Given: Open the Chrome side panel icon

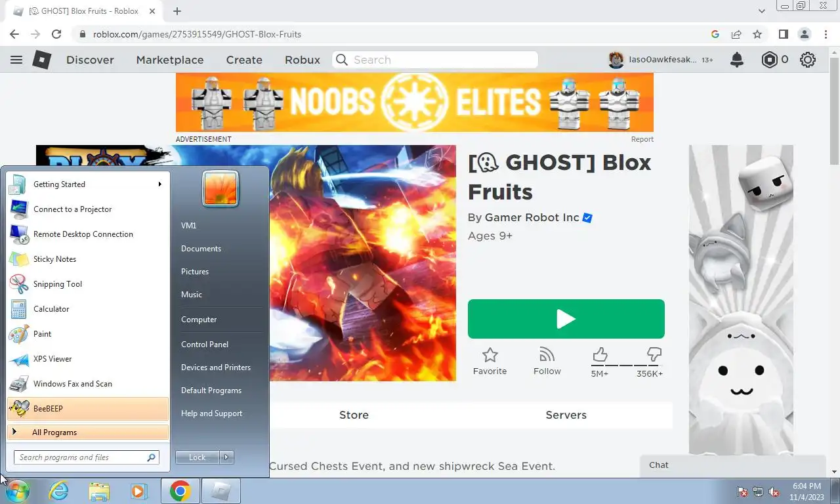Looking at the screenshot, I should tap(783, 34).
